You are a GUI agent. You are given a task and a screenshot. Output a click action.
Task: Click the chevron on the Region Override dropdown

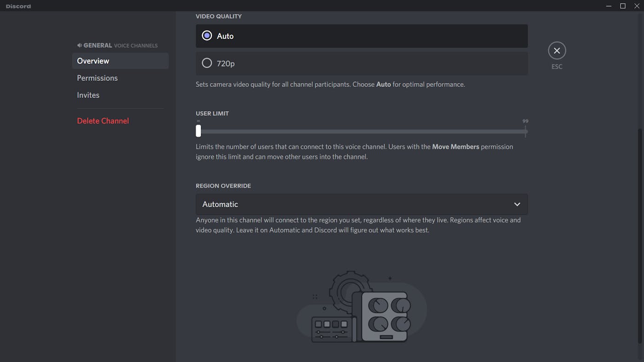517,204
